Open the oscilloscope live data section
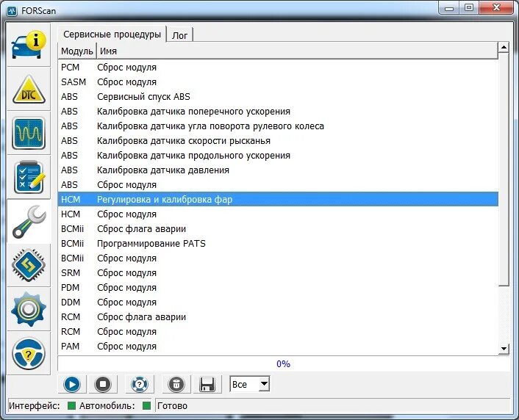The height and width of the screenshot is (420, 519). [x=29, y=134]
